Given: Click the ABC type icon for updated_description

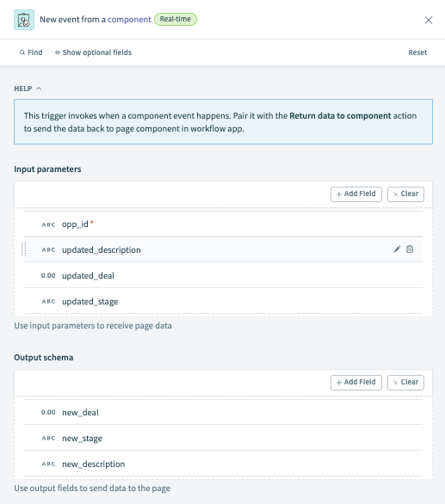Looking at the screenshot, I should coord(48,250).
